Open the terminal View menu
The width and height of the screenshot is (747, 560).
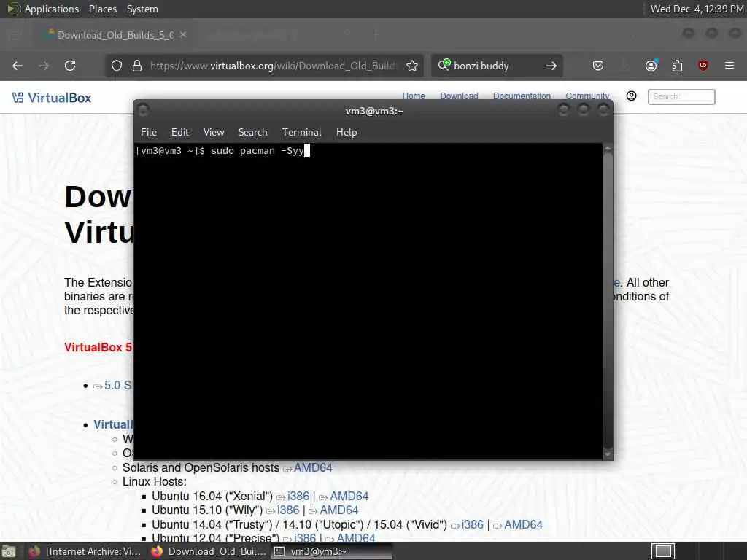point(214,133)
